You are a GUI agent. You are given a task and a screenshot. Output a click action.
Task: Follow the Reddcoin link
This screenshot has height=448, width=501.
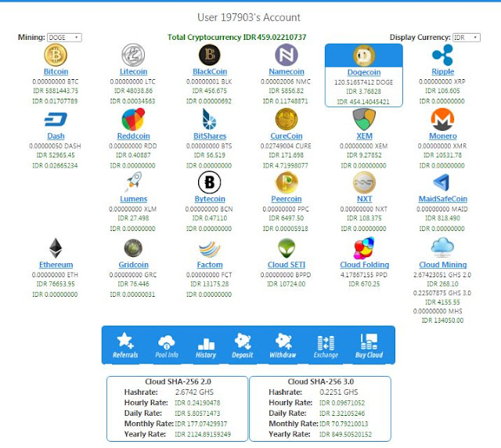click(x=133, y=136)
